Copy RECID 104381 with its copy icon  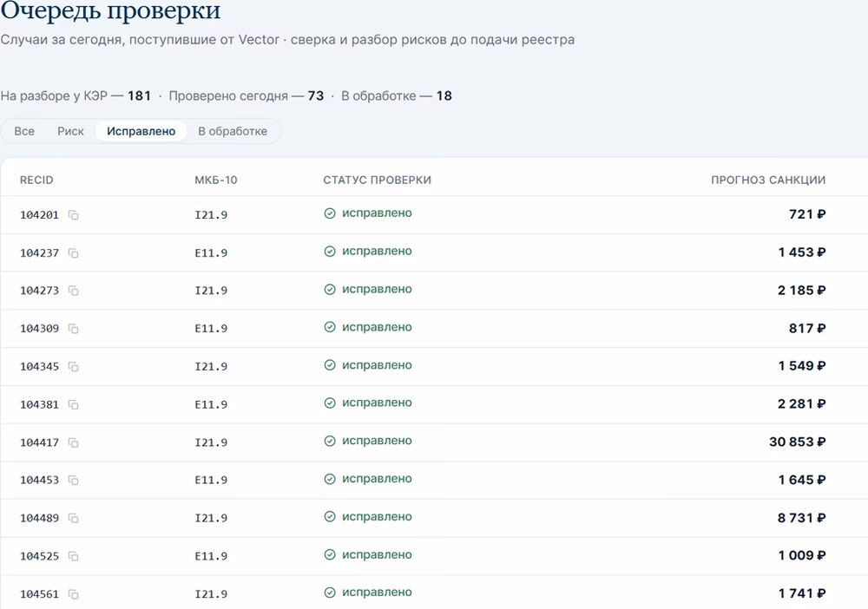tap(73, 405)
